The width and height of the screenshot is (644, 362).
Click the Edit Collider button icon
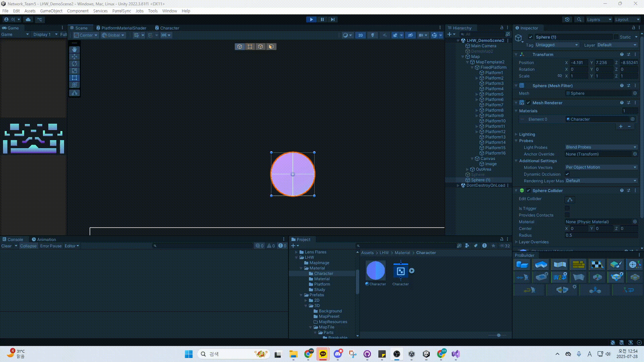click(x=570, y=200)
